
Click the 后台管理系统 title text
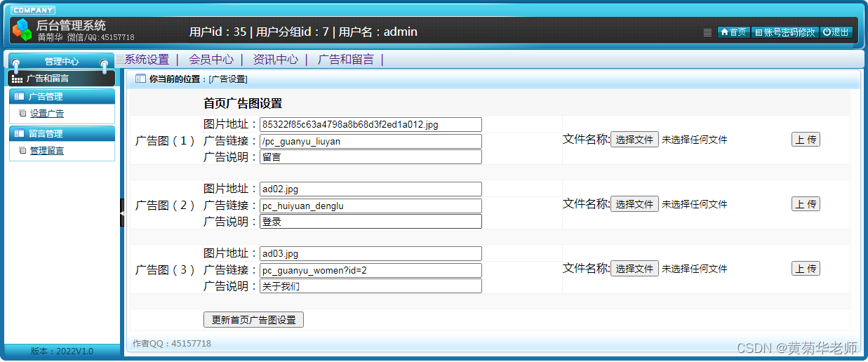tap(71, 25)
